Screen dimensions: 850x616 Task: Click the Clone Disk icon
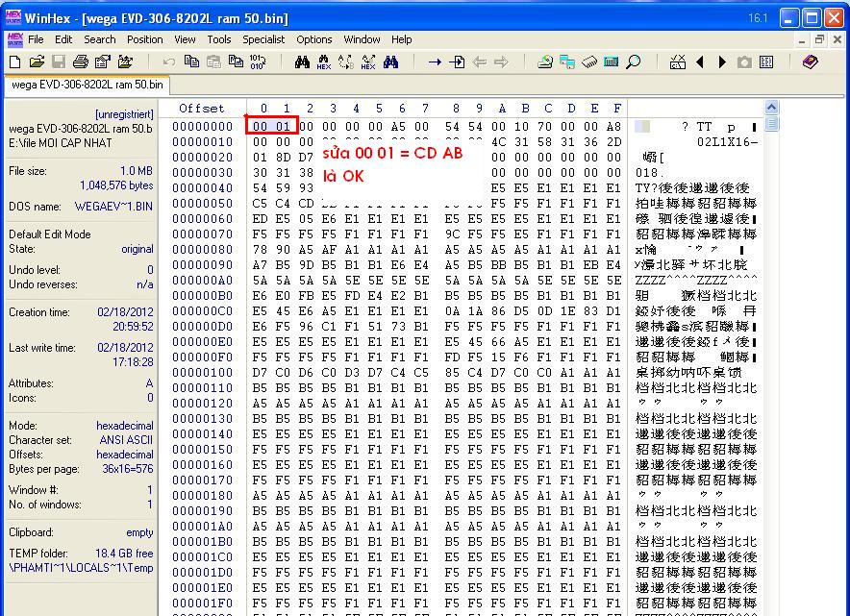(567, 62)
